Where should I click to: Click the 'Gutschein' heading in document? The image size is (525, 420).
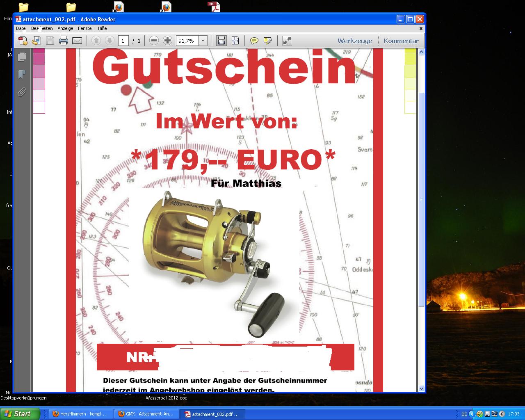[224, 68]
